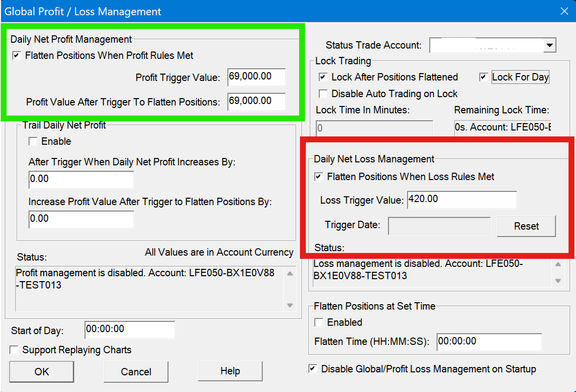Open the Status Trade Account dropdown
Screen dimensions: 576x392
click(x=549, y=46)
